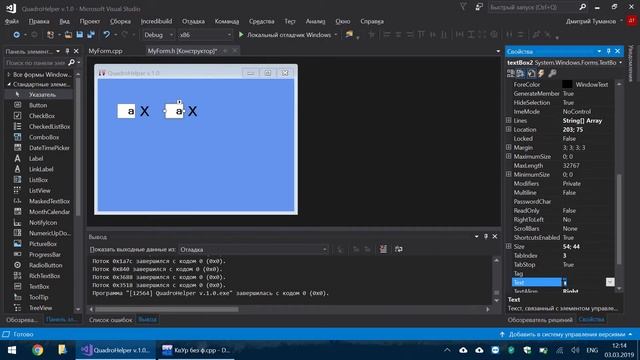Expand the Location property row
640x360 pixels.
point(509,129)
